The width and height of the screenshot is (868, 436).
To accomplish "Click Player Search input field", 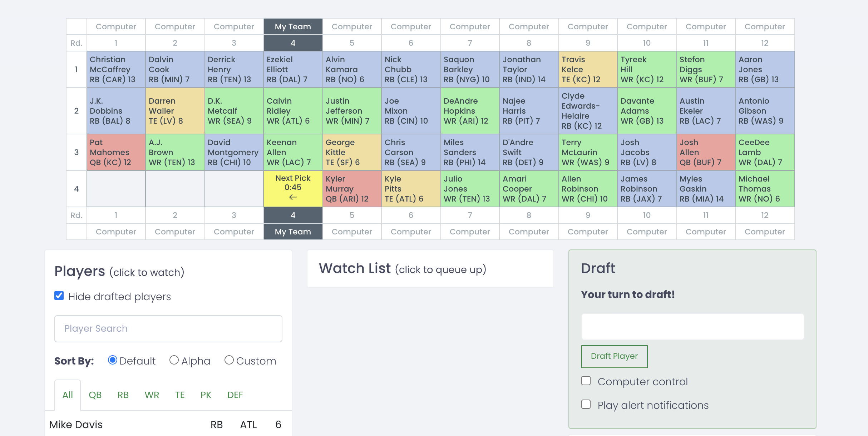I will (x=169, y=328).
